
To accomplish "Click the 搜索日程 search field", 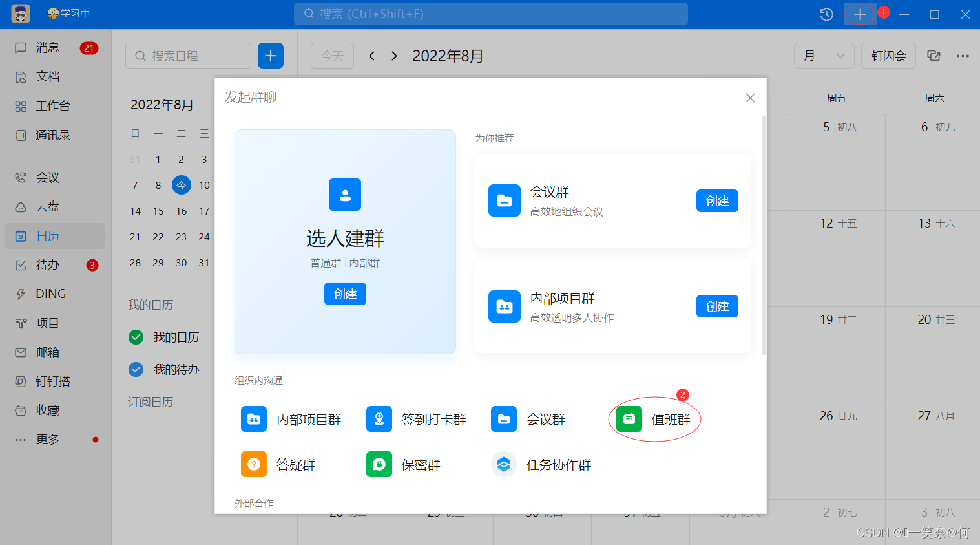I will pyautogui.click(x=188, y=56).
